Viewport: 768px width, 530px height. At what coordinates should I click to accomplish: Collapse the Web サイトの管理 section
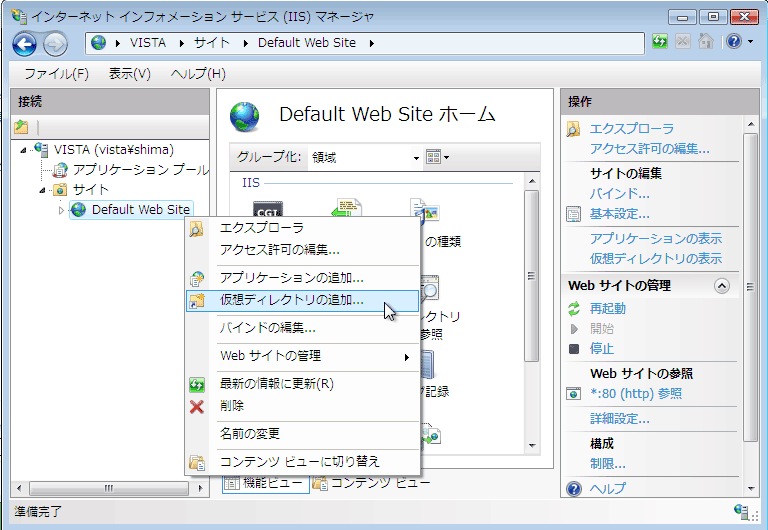pos(722,286)
